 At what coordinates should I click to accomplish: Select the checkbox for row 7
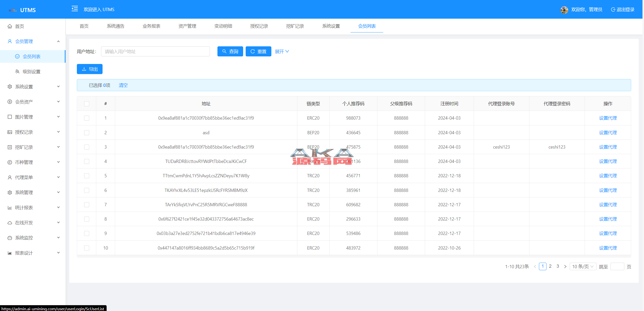point(87,205)
